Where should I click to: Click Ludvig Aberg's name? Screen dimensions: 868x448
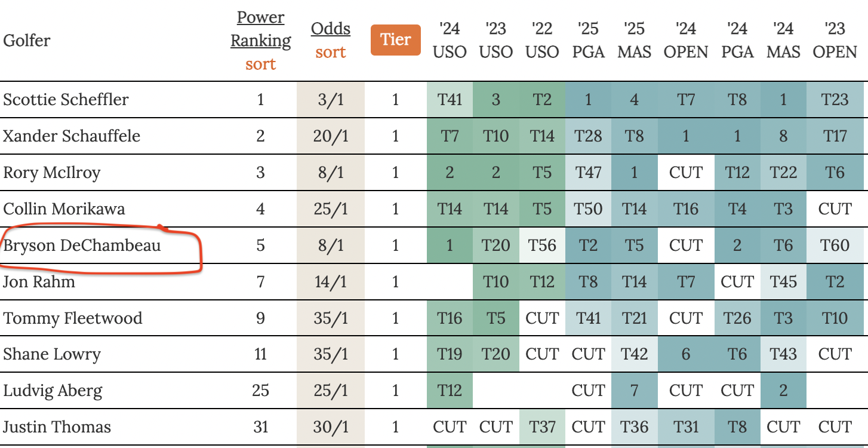coord(53,391)
